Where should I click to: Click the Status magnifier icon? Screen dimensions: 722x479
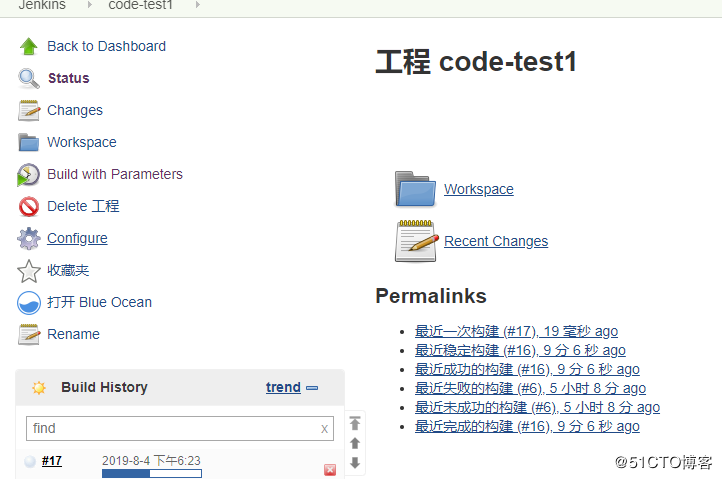tap(29, 78)
